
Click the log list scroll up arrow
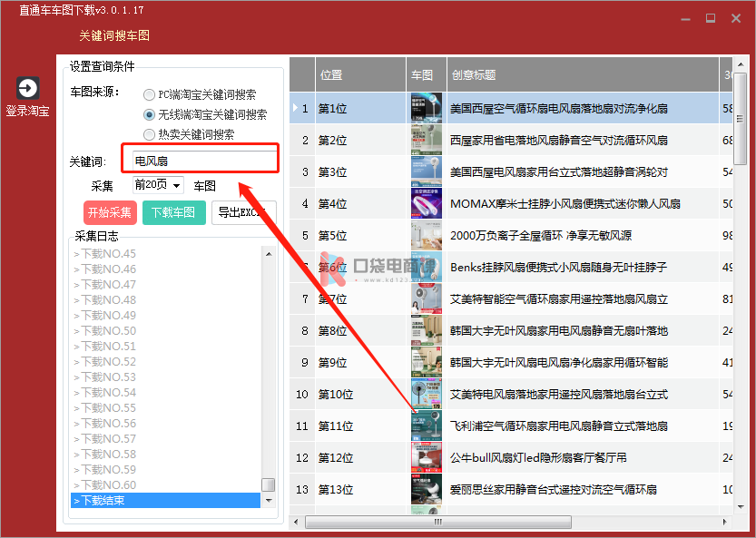click(268, 253)
